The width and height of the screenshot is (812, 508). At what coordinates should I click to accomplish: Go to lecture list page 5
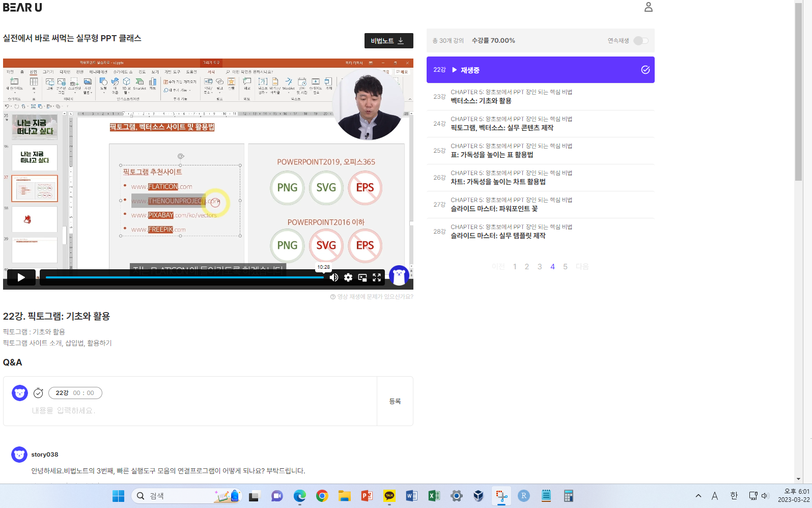point(565,267)
